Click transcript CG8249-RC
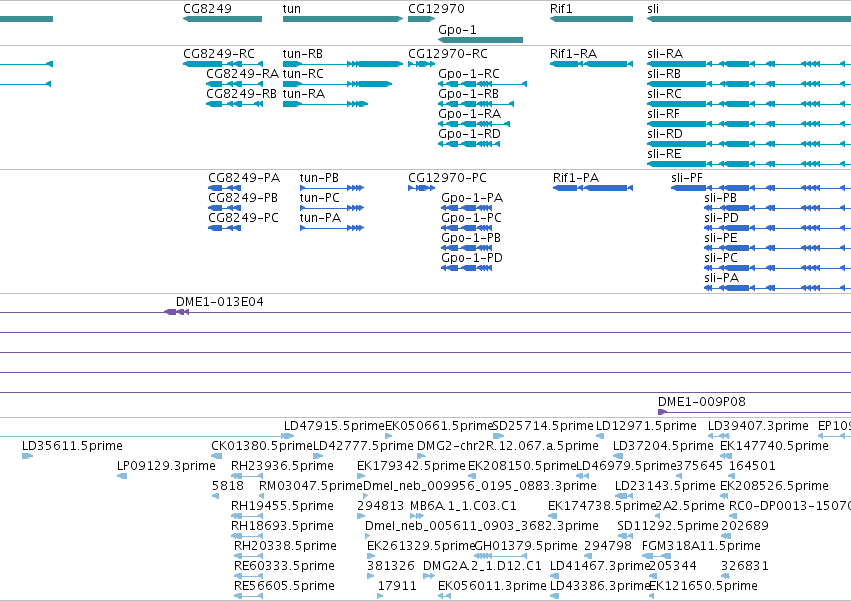The image size is (851, 601). coord(223,64)
